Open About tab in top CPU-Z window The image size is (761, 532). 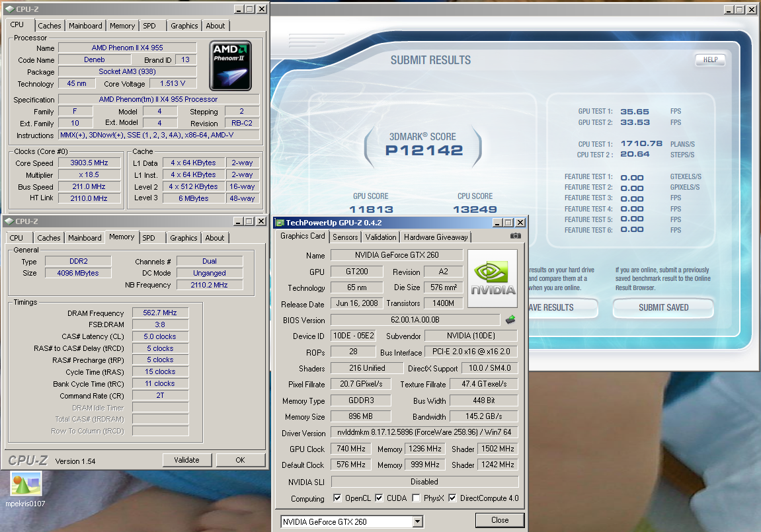pyautogui.click(x=216, y=26)
